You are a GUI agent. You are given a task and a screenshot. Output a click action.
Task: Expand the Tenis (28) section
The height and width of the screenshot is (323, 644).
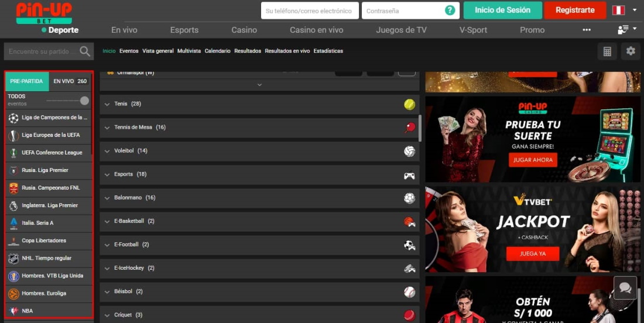(x=259, y=105)
